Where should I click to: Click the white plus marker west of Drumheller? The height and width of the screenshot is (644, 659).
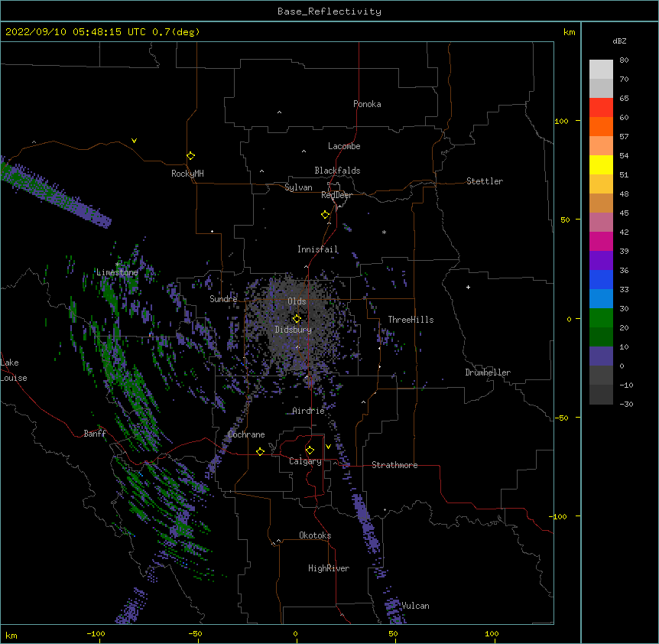pyautogui.click(x=468, y=287)
